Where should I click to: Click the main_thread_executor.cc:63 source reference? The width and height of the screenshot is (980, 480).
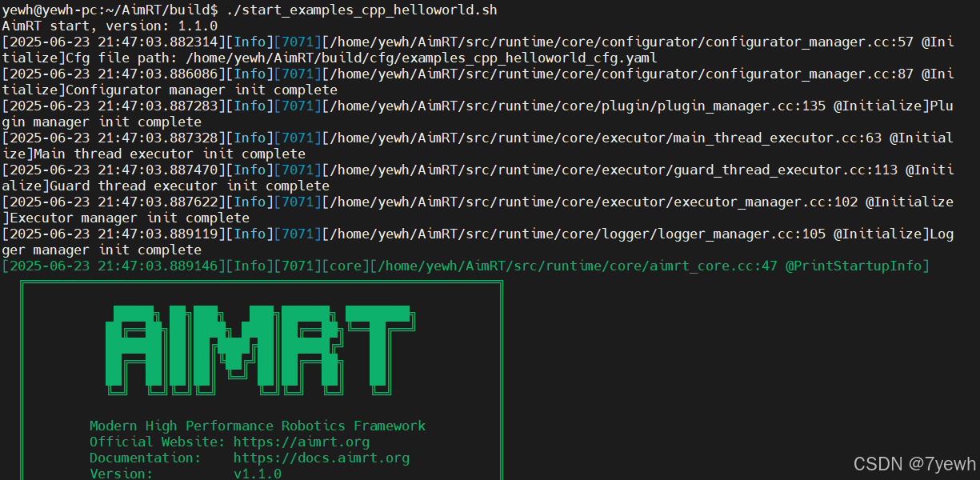coord(777,138)
